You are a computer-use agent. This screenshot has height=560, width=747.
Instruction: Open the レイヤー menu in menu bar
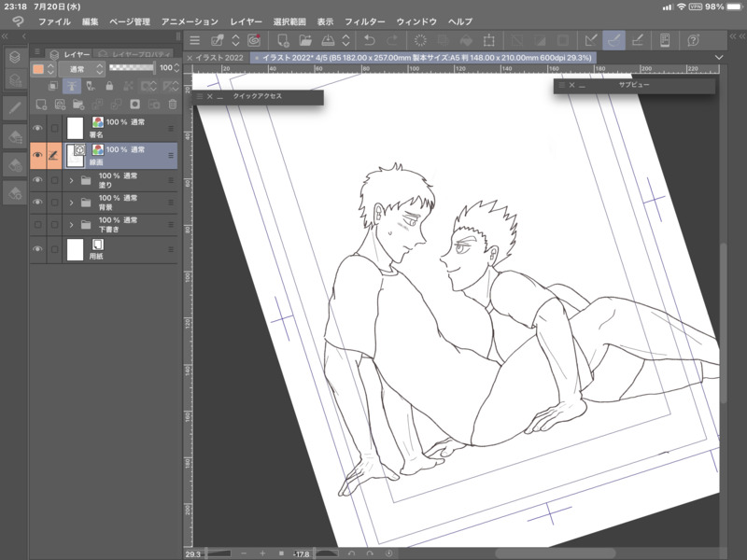[x=246, y=21]
